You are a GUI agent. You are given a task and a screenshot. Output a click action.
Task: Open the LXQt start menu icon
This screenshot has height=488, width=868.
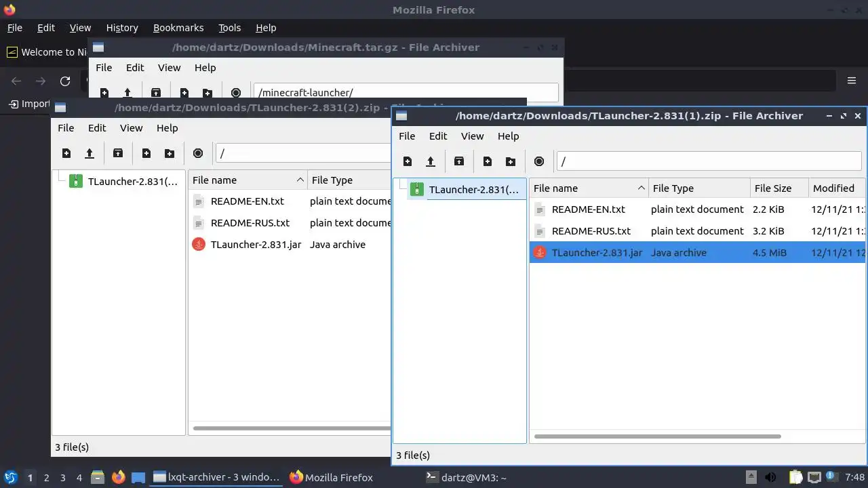(10, 477)
